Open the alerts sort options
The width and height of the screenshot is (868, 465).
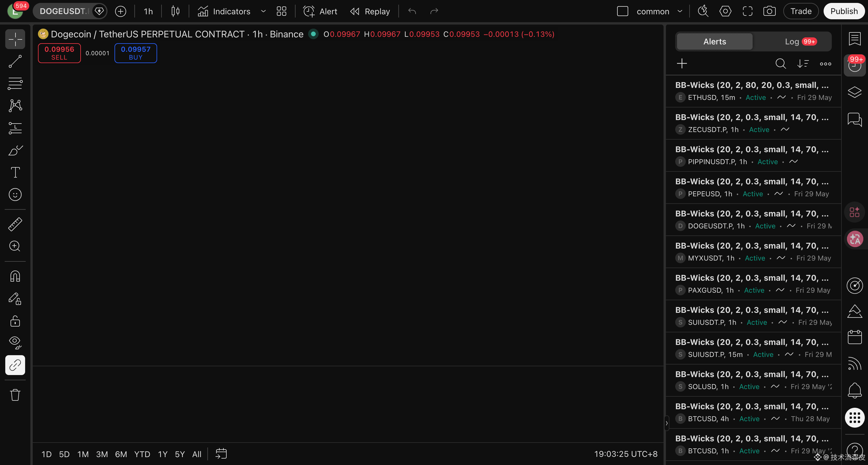coord(803,63)
